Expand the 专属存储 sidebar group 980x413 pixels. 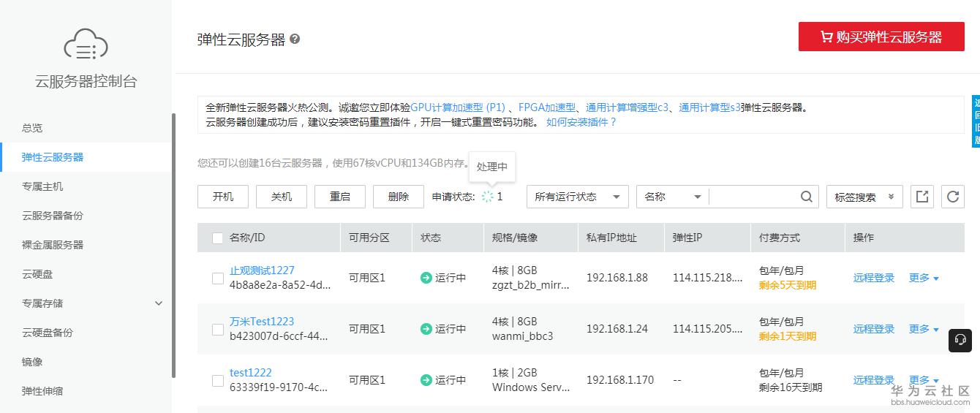[159, 303]
